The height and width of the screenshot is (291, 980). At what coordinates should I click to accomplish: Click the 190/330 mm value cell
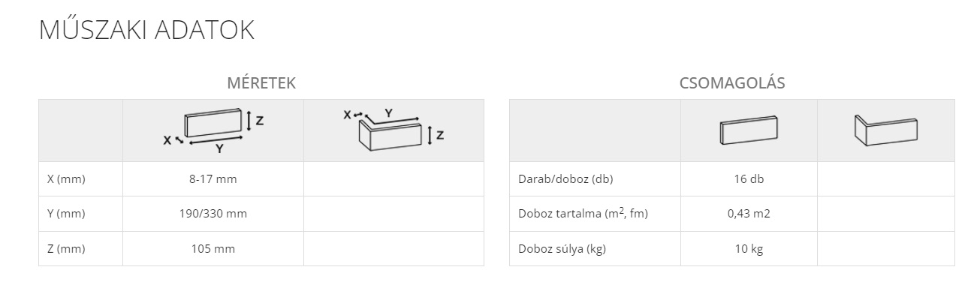click(x=213, y=214)
